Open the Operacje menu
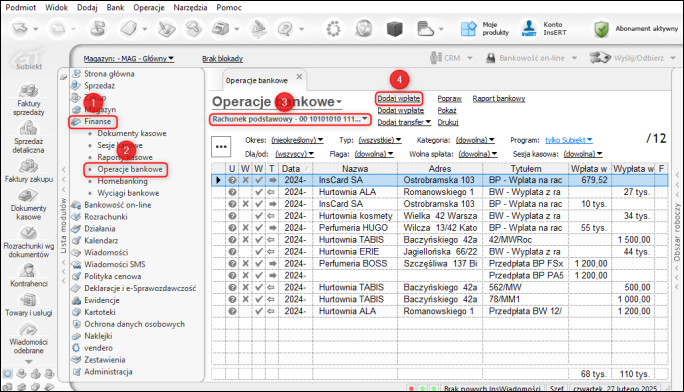Image resolution: width=684 pixels, height=392 pixels. point(149,7)
